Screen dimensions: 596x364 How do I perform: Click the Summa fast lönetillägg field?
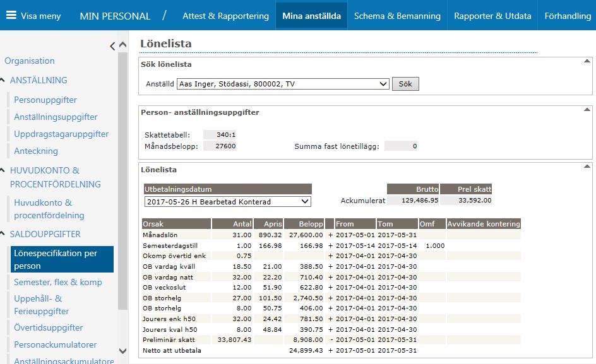point(401,146)
